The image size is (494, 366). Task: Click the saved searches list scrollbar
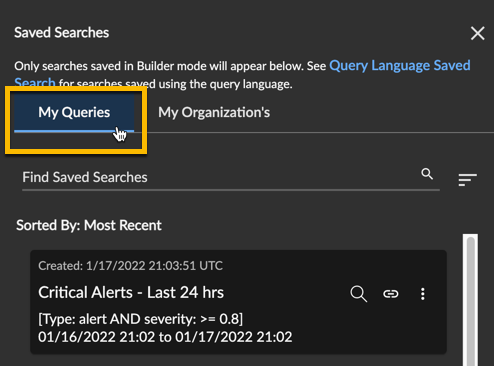point(470,300)
